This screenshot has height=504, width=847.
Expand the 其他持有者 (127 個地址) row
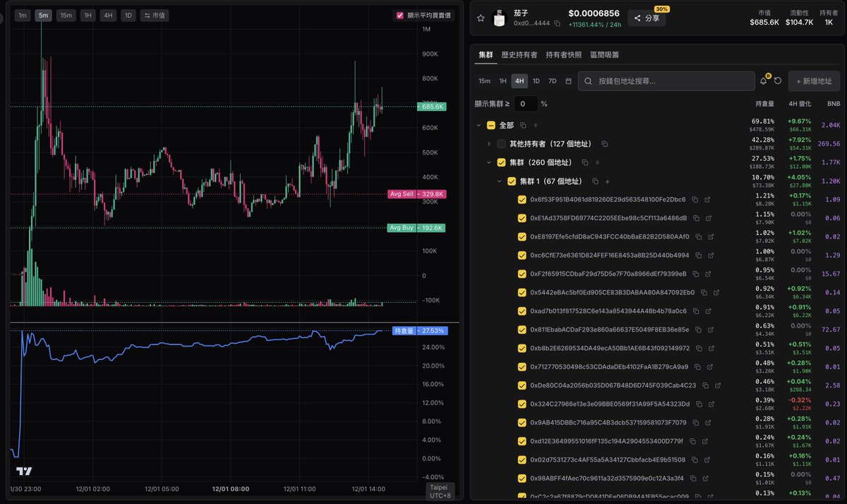click(x=488, y=144)
